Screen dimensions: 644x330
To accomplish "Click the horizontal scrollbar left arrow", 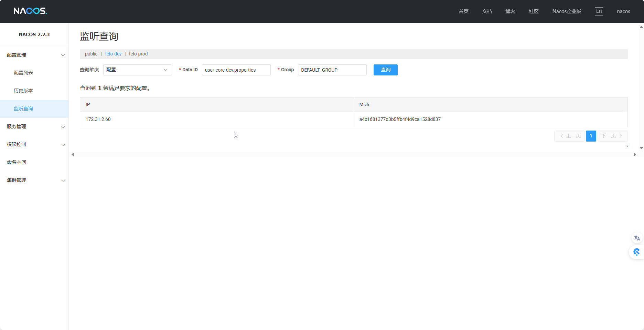I will coord(73,155).
